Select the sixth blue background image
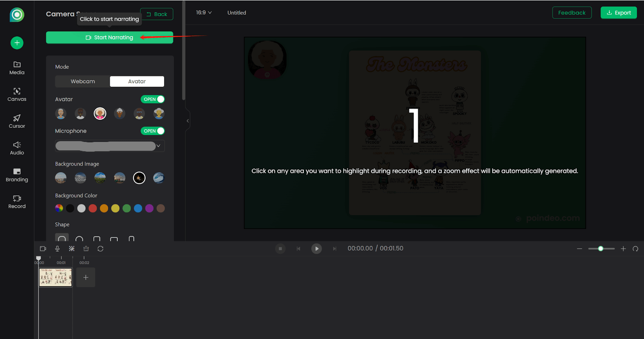Image resolution: width=644 pixels, height=339 pixels. pyautogui.click(x=159, y=178)
